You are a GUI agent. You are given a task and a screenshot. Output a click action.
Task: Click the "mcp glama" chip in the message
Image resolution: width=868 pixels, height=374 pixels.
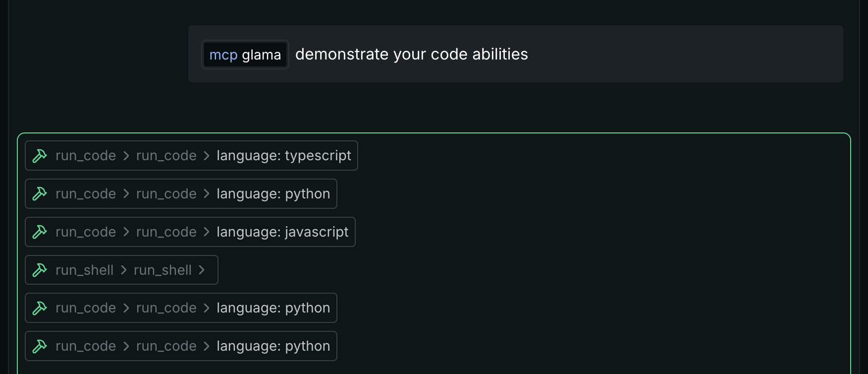click(245, 55)
